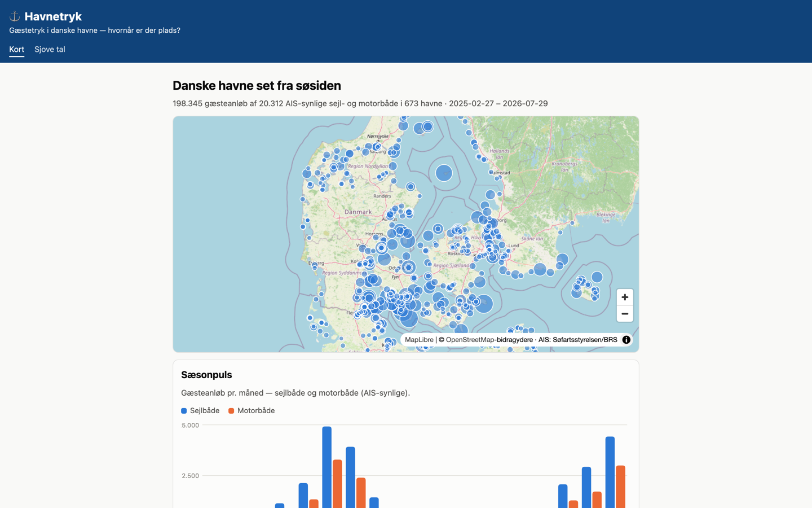Screen dimensions: 812x508
Task: Click the orange Motorbåde legend color swatch
Action: tap(231, 411)
